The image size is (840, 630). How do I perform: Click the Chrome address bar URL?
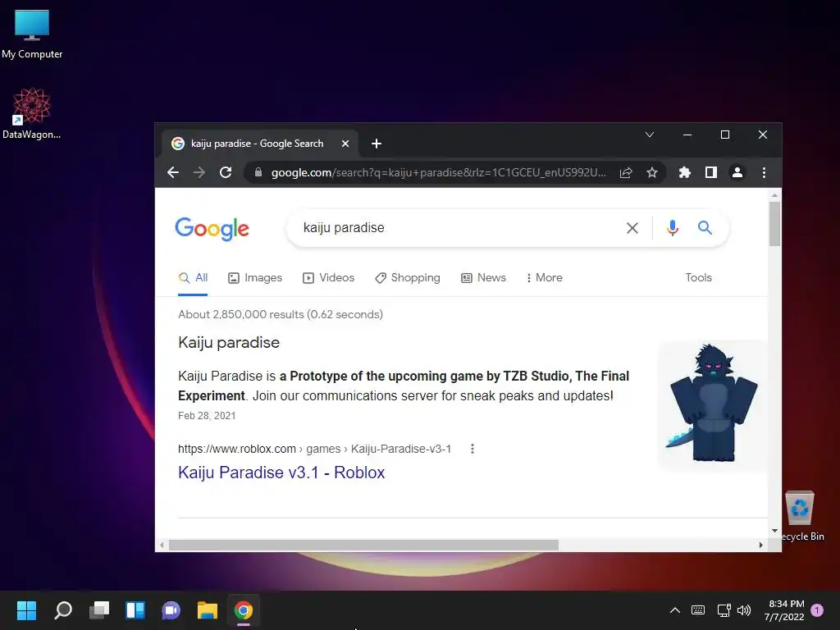438,172
